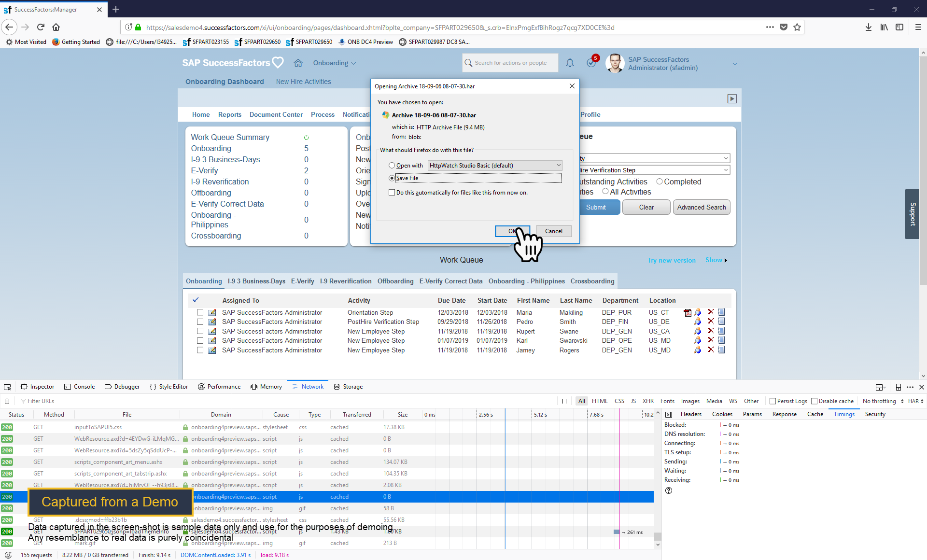The height and width of the screenshot is (560, 927).
Task: Click the Advanced Search button
Action: coord(701,207)
